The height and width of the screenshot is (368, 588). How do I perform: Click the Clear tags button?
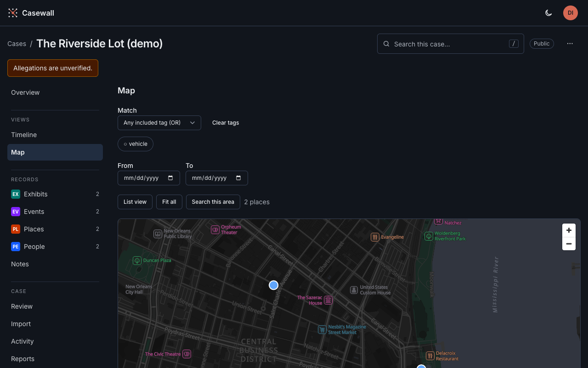point(226,123)
